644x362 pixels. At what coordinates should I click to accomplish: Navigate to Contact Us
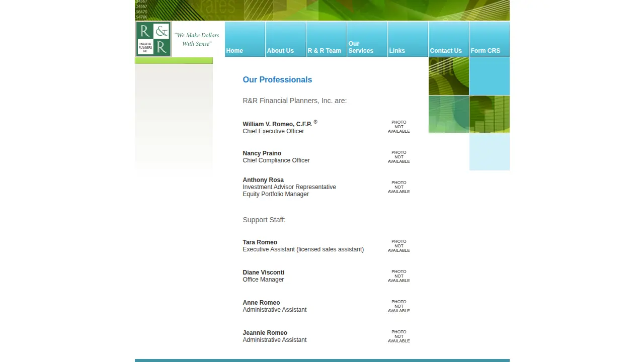point(449,39)
